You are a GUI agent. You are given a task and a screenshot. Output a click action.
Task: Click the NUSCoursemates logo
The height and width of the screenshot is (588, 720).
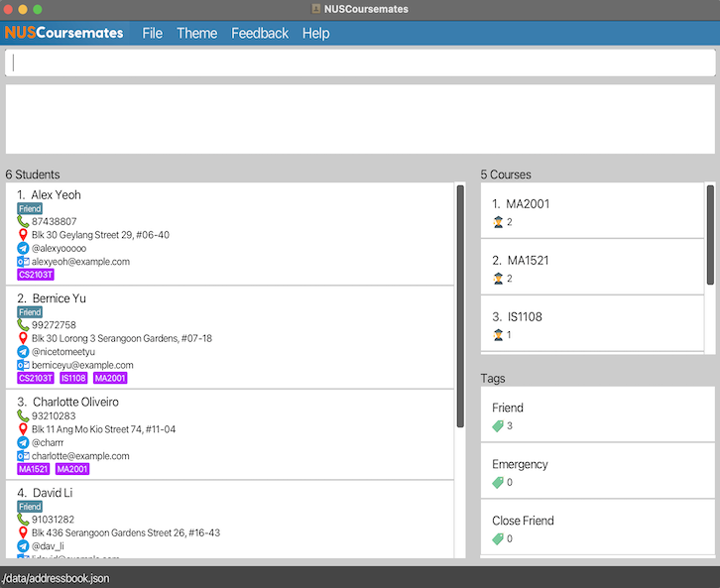63,33
